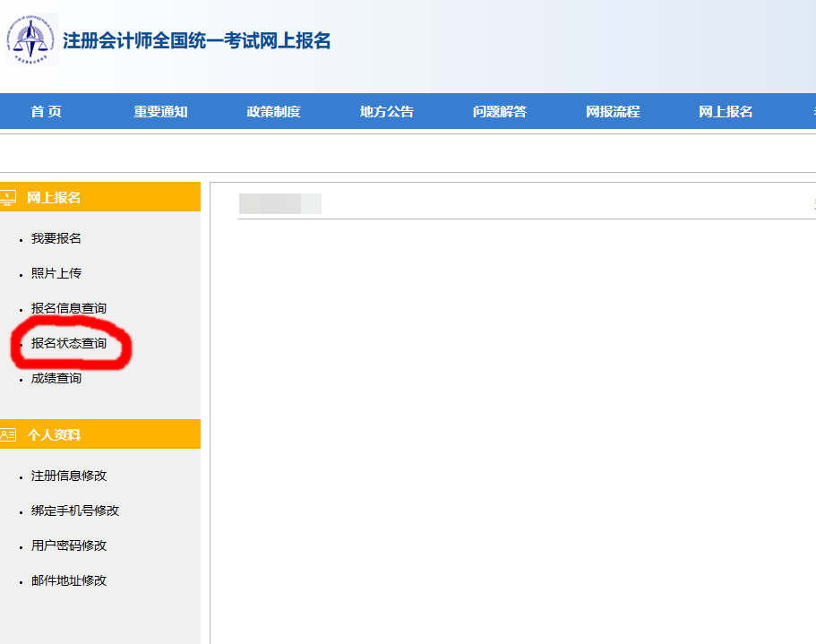Open the 绑定手机号修改 link
This screenshot has height=644, width=816.
click(75, 511)
